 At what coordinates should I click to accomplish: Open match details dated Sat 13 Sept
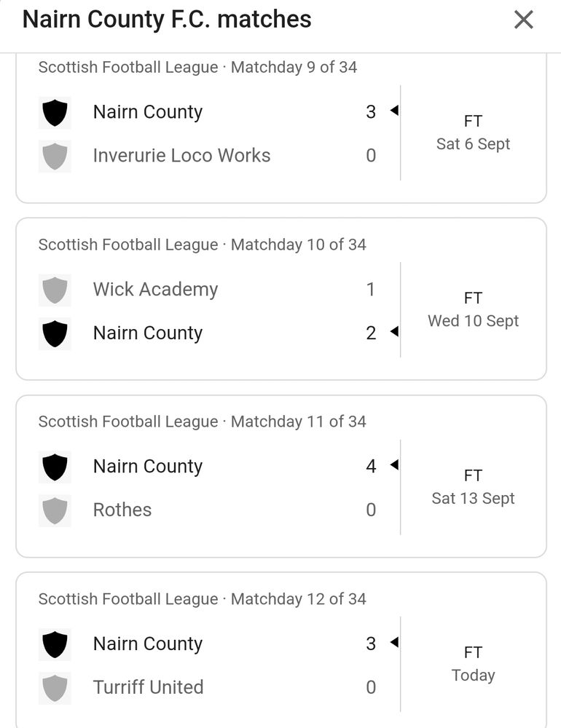click(473, 488)
